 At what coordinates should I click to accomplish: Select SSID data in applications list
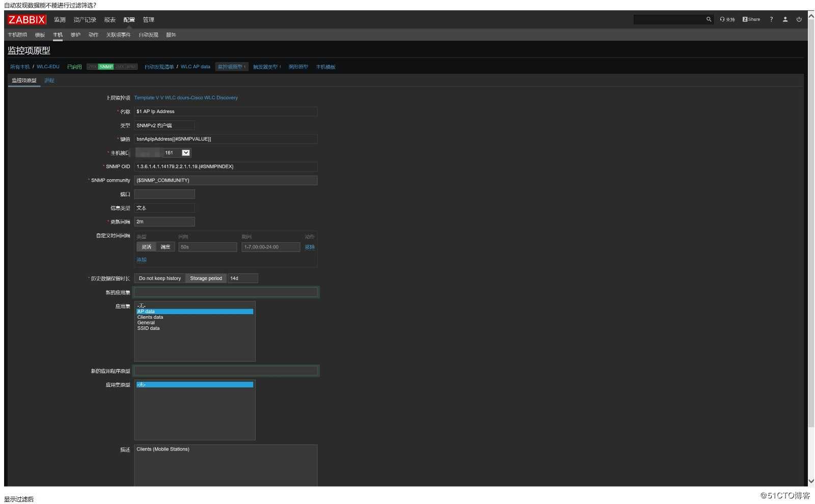pos(195,328)
